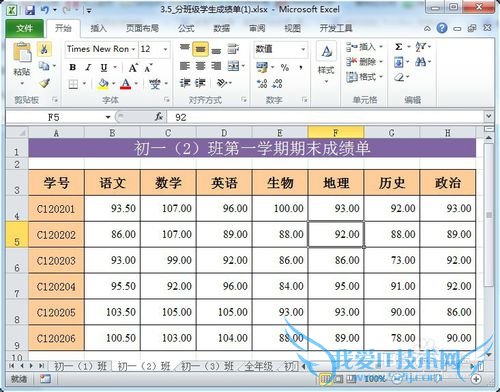The width and height of the screenshot is (500, 392).
Task: Click the Name Box showing F5
Action: (54, 117)
